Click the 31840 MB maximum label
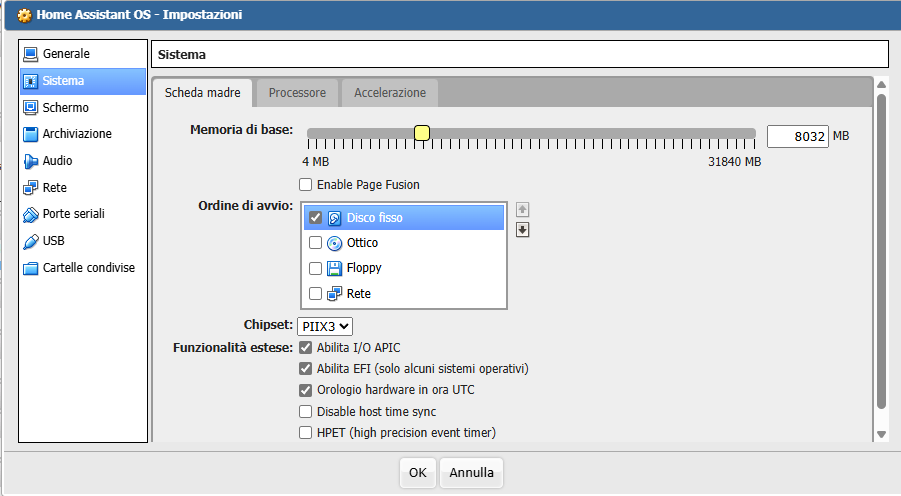 [734, 162]
